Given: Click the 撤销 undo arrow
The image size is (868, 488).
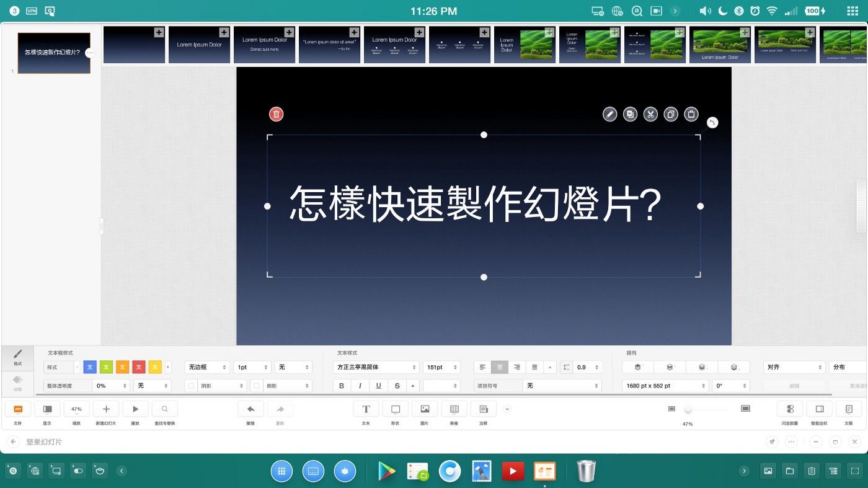Looking at the screenshot, I should 250,409.
